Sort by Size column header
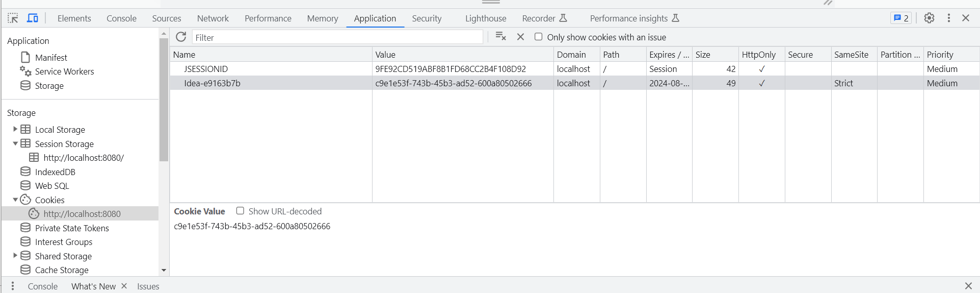The image size is (980, 293). pyautogui.click(x=716, y=55)
